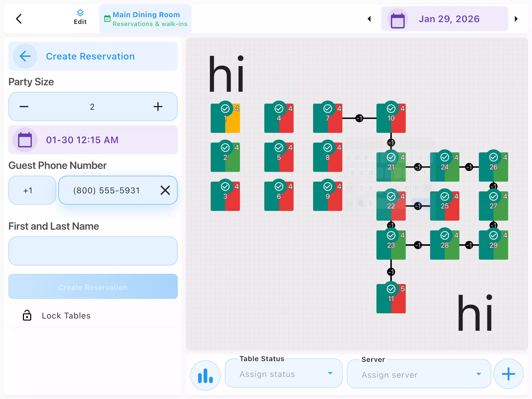Expand the Table Status dropdown
Viewport: 532px width, 399px height.
[284, 374]
